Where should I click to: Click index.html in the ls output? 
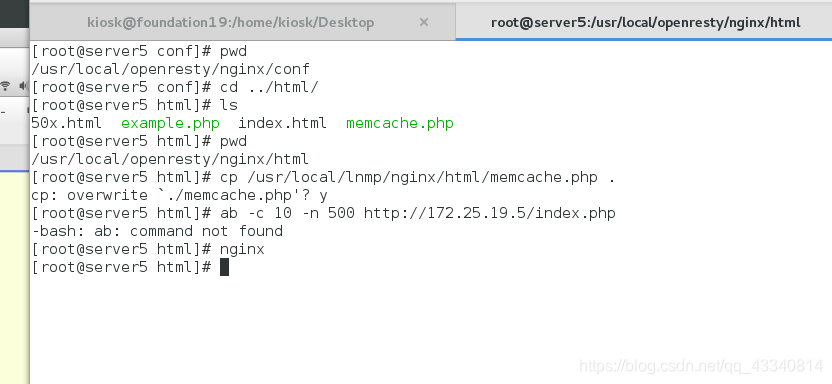282,123
